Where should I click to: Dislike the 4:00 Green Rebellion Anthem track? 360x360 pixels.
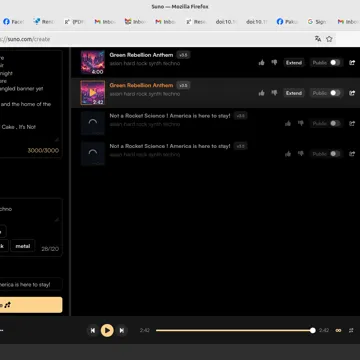(x=274, y=63)
